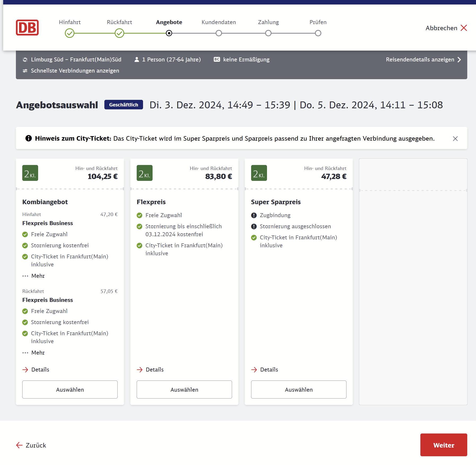Open the Rückfahrt step label
This screenshot has width=476, height=465.
pos(119,22)
